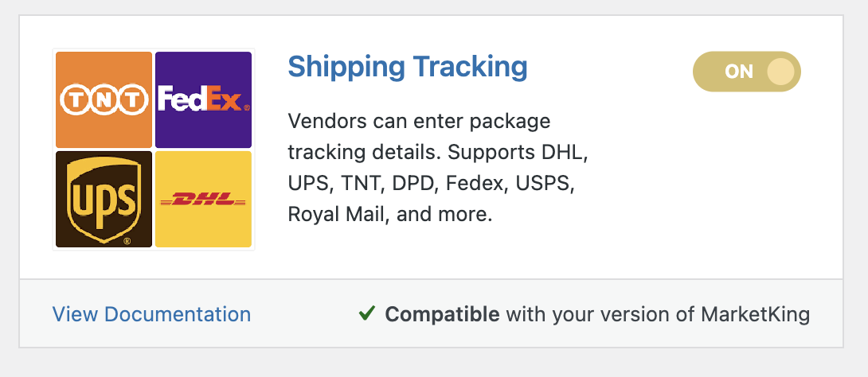
Task: Click the brown UPS shield logo
Action: [104, 199]
